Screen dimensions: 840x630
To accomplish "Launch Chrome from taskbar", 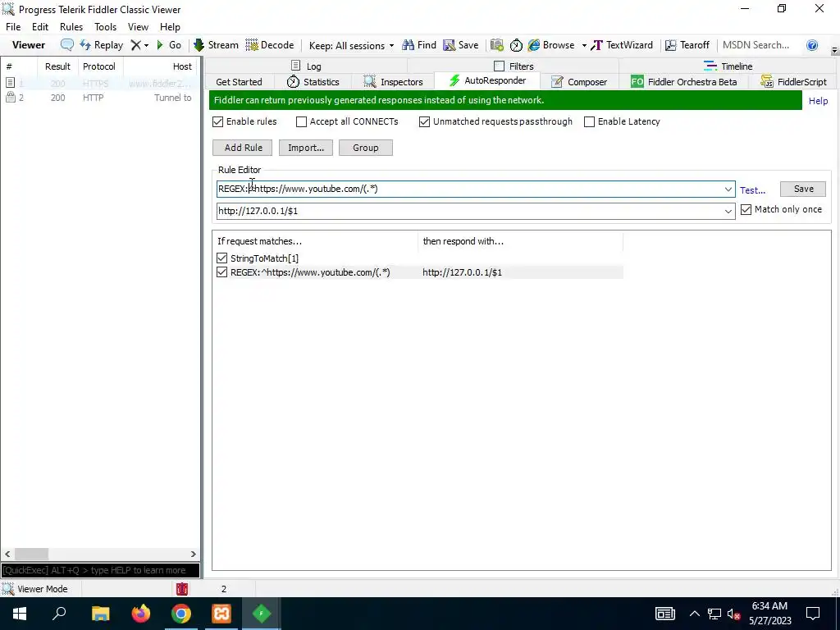I will click(x=181, y=614).
